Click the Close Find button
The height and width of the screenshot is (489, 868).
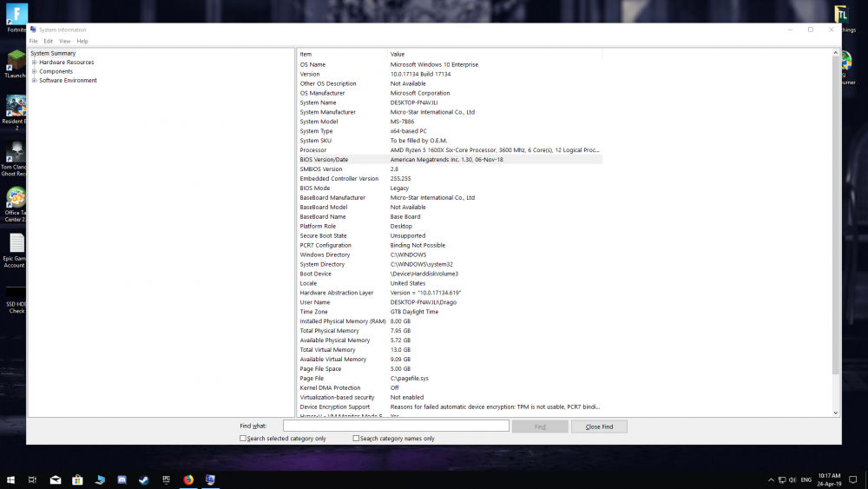click(x=599, y=426)
